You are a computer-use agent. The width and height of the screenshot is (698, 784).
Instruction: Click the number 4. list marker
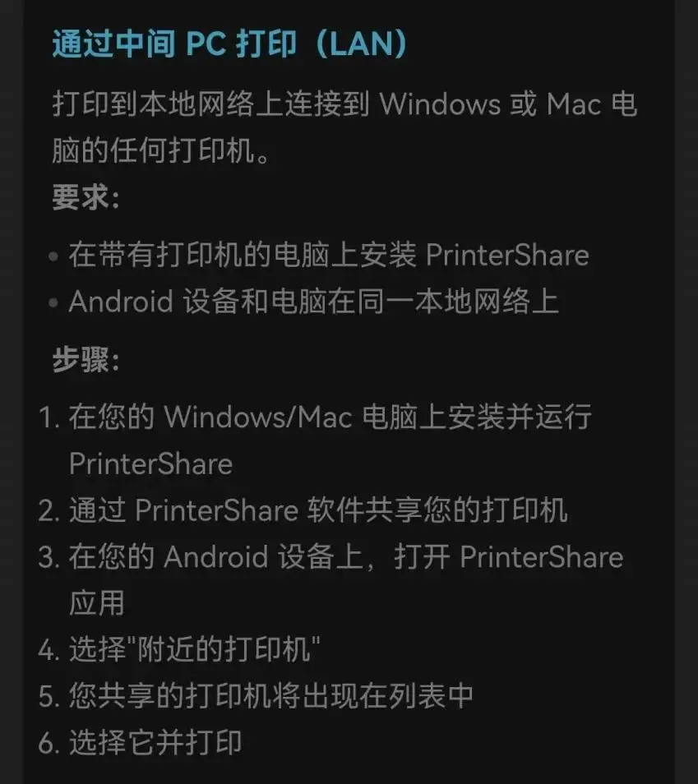[x=49, y=650]
